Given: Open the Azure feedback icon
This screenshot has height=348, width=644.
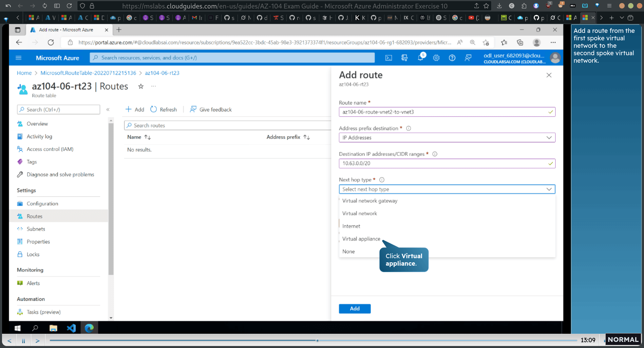Looking at the screenshot, I should pos(468,58).
